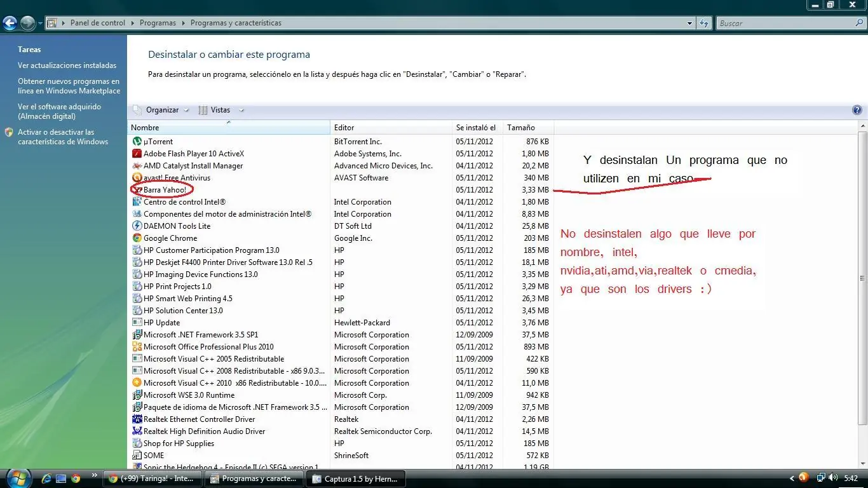Image resolution: width=868 pixels, height=488 pixels.
Task: Select the Barra Yahoo! list entry
Action: click(x=165, y=190)
